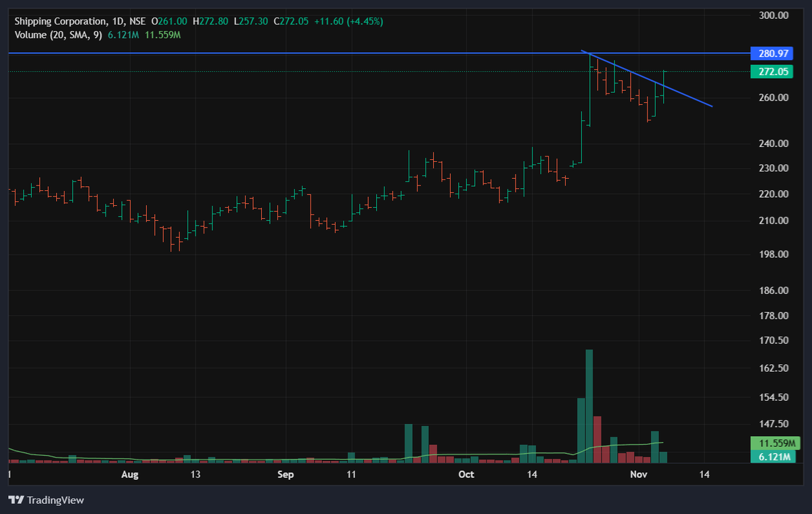Click the 147.50 price axis label
812x514 pixels.
tap(772, 424)
